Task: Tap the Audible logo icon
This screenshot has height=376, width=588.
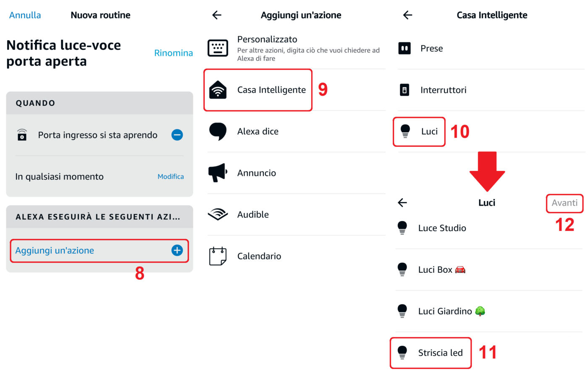Action: [x=218, y=214]
